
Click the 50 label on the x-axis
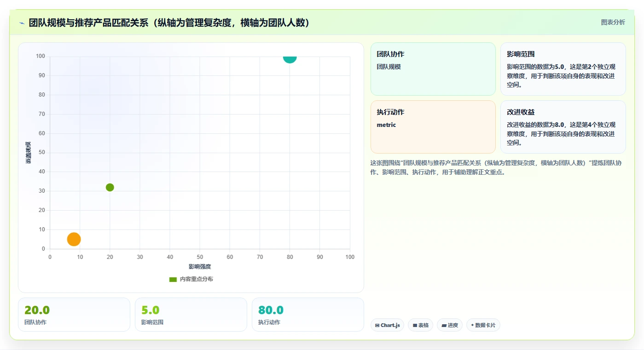pos(200,257)
